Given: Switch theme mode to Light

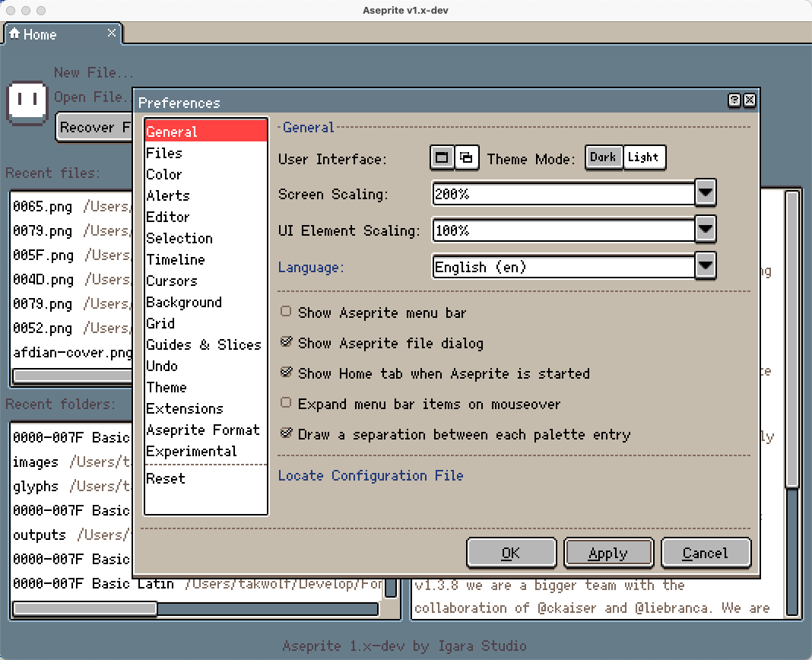Looking at the screenshot, I should pos(644,157).
